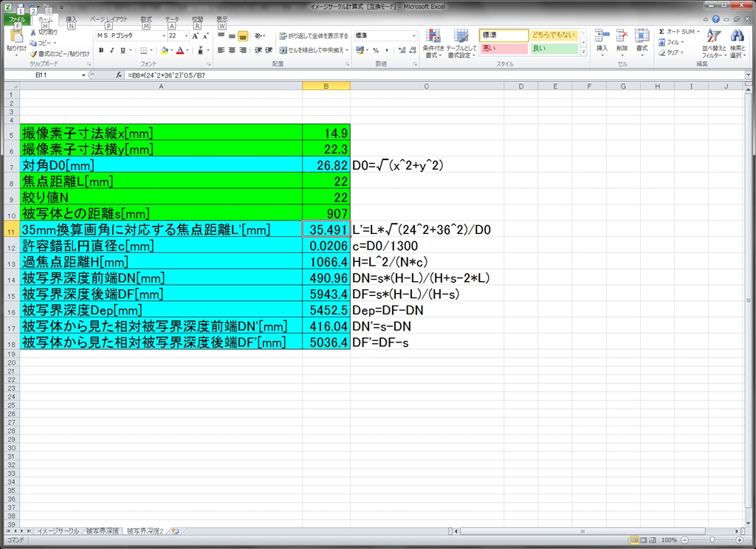Click the insert function fx icon
This screenshot has width=756, height=549.
(x=119, y=75)
